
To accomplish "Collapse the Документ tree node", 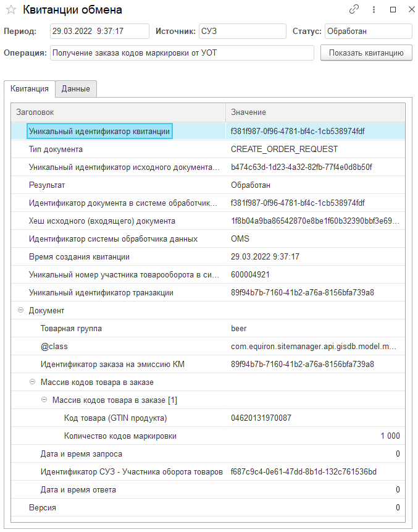I will 21,311.
